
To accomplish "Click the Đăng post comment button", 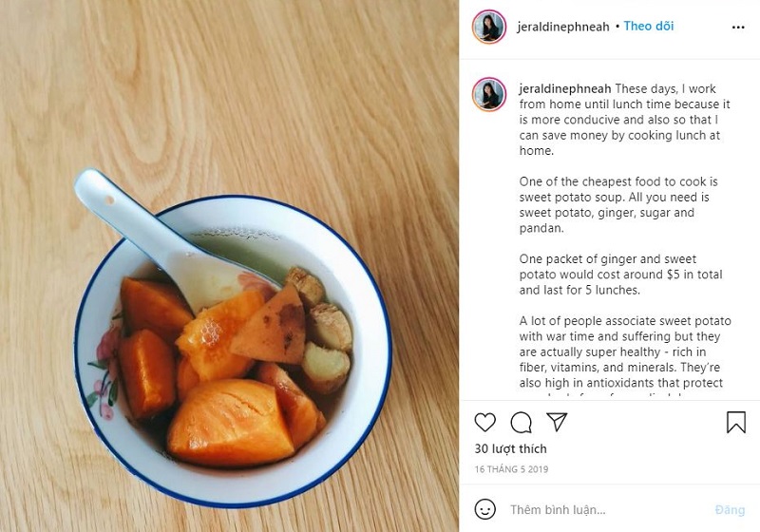I will (x=730, y=510).
